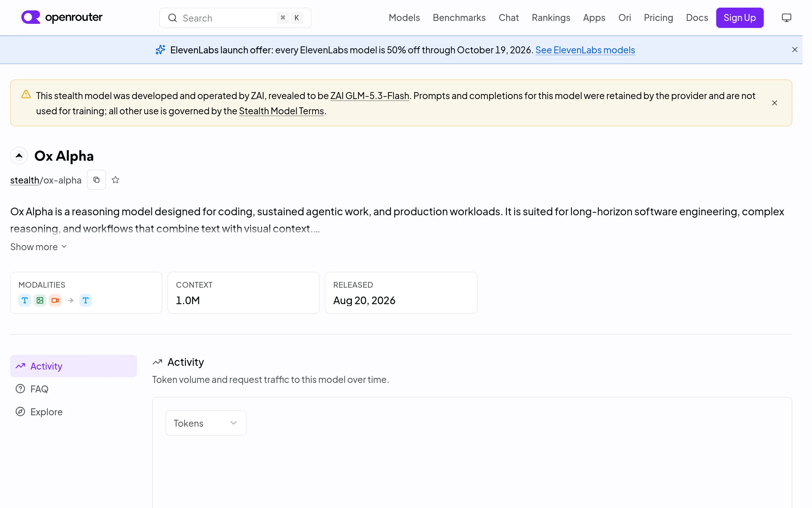Click the OpenRouter logo
The height and width of the screenshot is (508, 812).
[62, 17]
